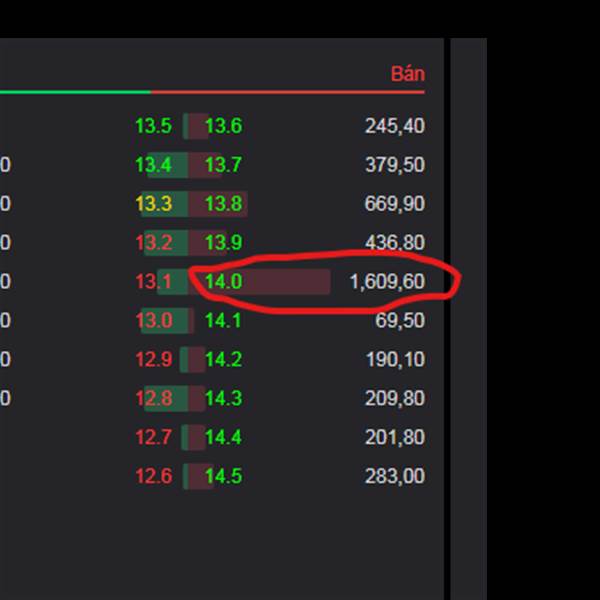Click the 669,90 sell volume
The width and height of the screenshot is (600, 600).
[395, 204]
